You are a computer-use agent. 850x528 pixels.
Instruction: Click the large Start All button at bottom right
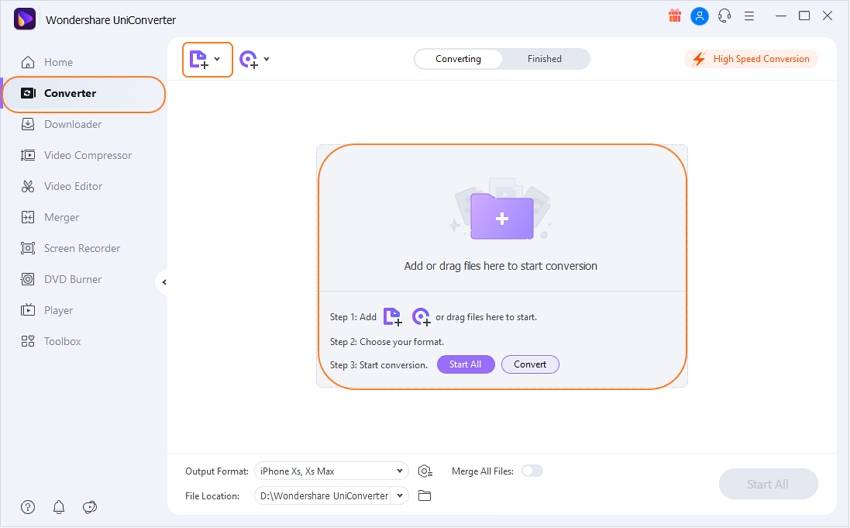768,484
